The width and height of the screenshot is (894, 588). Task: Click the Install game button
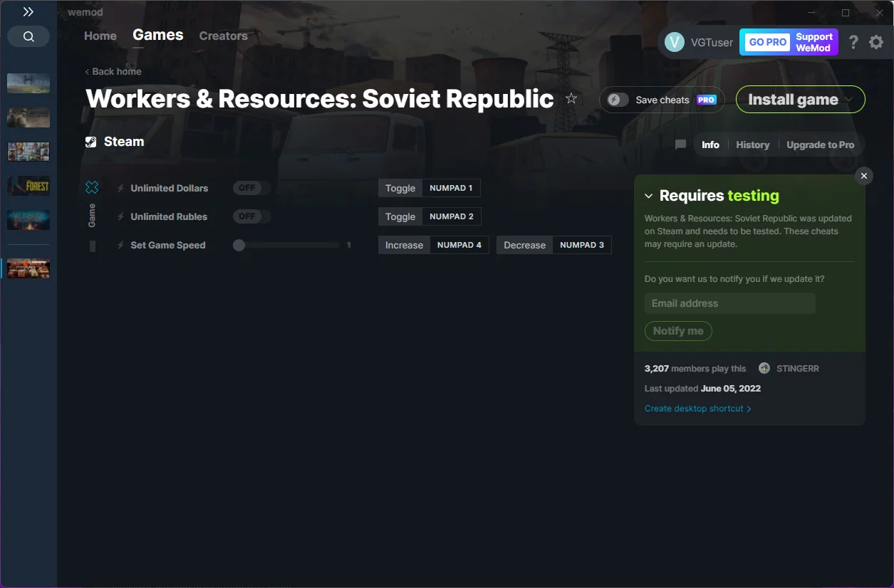[801, 100]
